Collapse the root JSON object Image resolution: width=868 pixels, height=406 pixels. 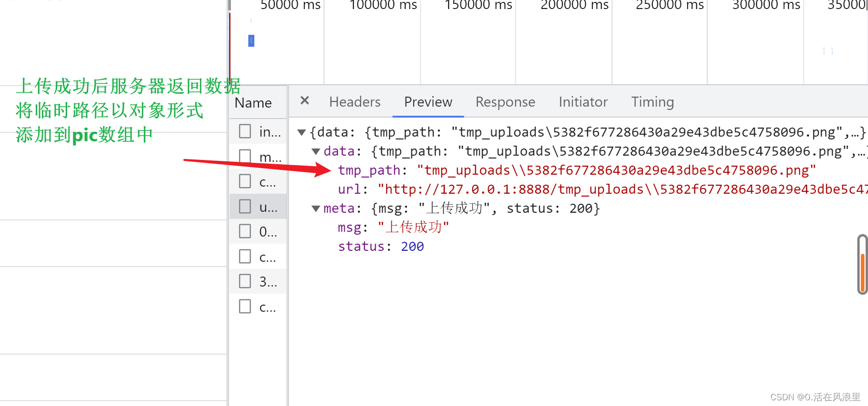click(301, 132)
